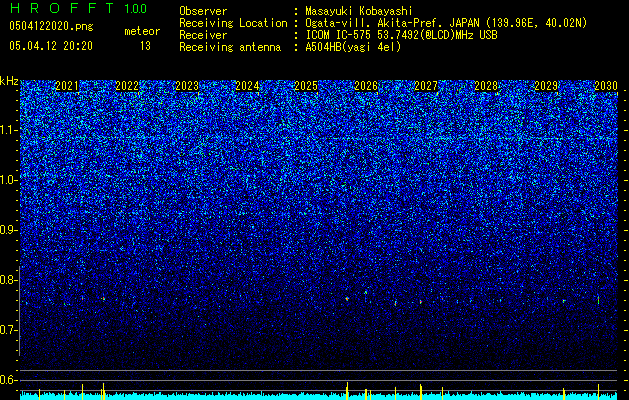Click the 2029 time axis marker
Image resolution: width=629 pixels, height=400 pixels.
click(x=546, y=86)
